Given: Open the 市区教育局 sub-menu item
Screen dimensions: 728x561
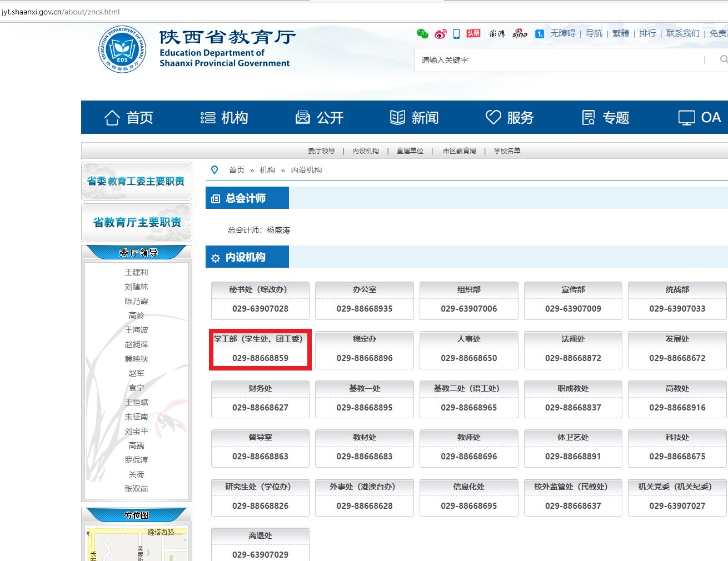Looking at the screenshot, I should pyautogui.click(x=459, y=151).
